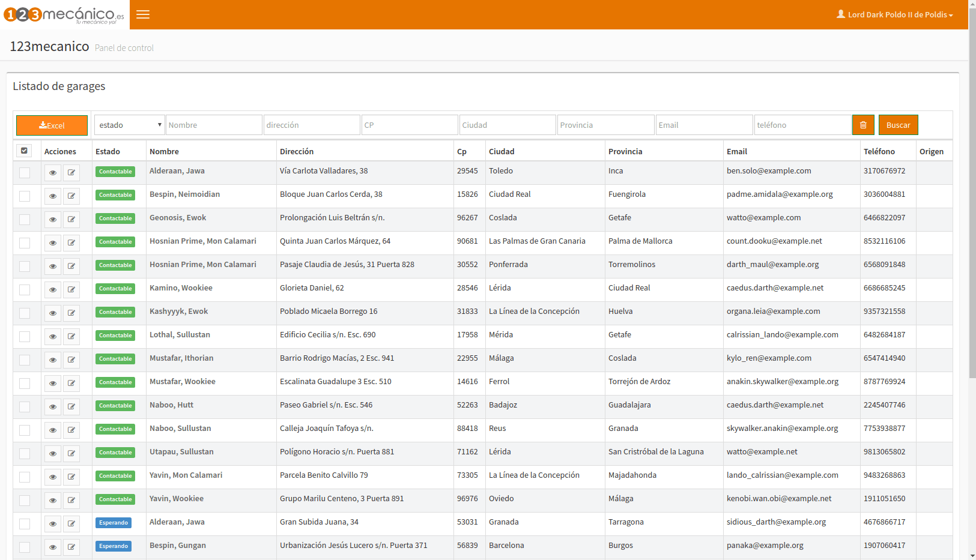Select the Bespin, Gungan row checkbox
This screenshot has height=560, width=976.
tap(25, 547)
